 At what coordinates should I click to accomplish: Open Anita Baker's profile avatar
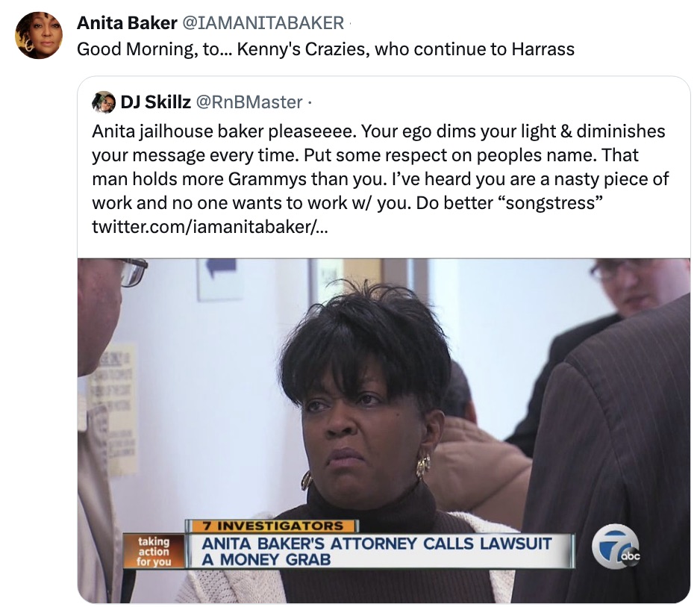coord(39,35)
